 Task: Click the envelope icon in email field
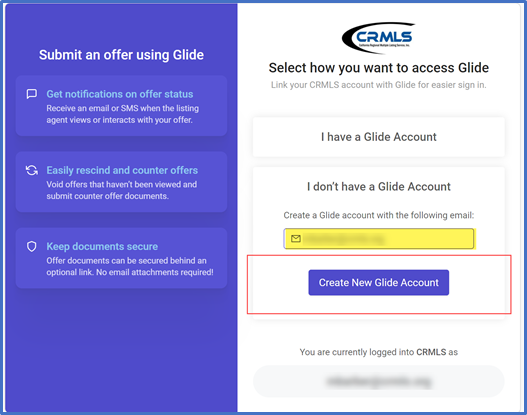pos(296,239)
